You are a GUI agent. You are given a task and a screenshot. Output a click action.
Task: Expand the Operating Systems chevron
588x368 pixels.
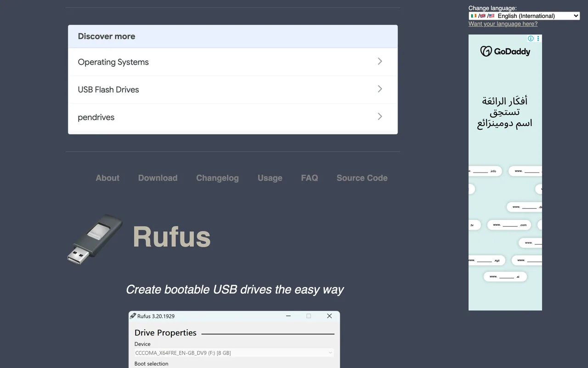pos(380,61)
